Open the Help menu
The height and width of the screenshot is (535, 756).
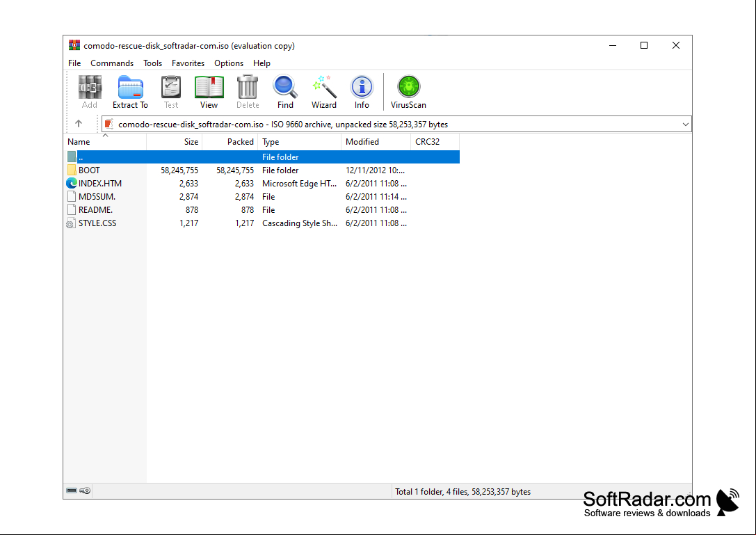[262, 63]
